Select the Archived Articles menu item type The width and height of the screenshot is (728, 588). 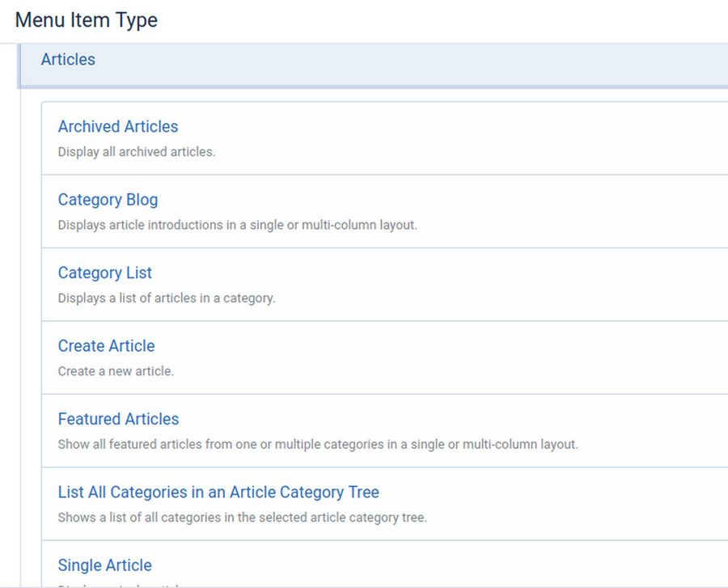[x=118, y=127]
